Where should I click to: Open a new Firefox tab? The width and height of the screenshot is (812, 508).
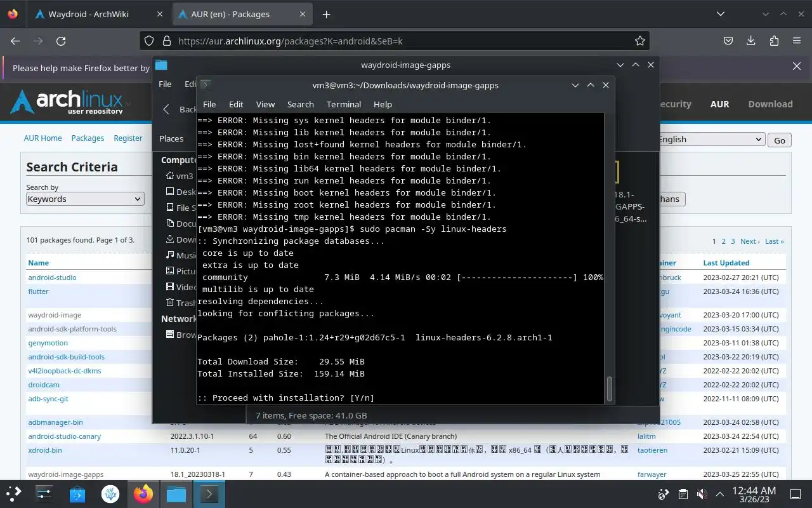click(x=326, y=14)
